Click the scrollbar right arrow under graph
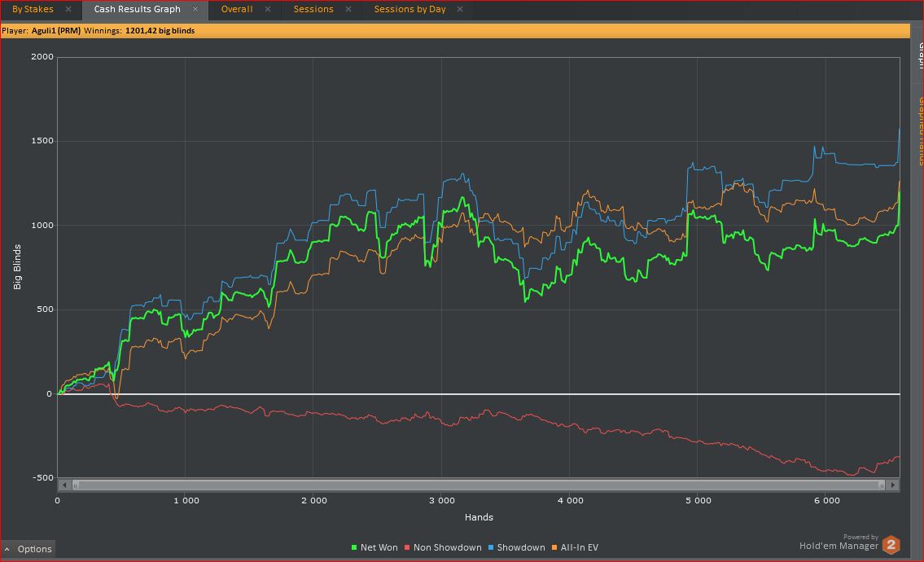The width and height of the screenshot is (924, 562). pyautogui.click(x=893, y=485)
